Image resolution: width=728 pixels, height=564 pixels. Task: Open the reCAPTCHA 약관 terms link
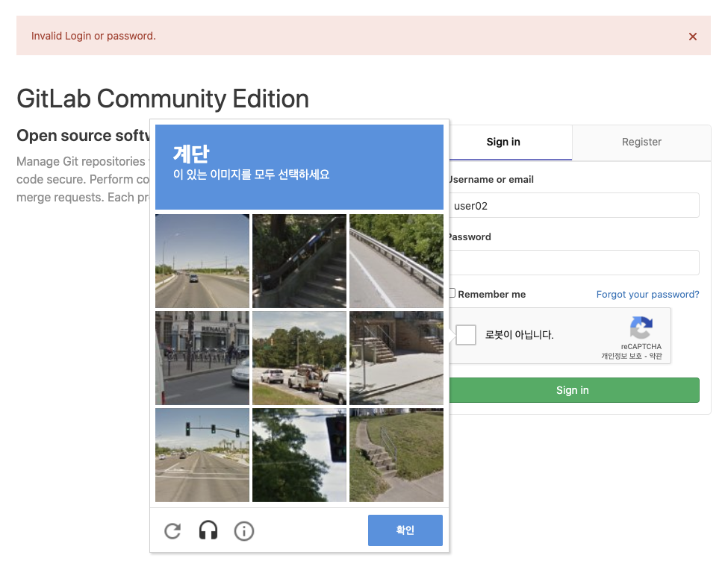[x=656, y=356]
